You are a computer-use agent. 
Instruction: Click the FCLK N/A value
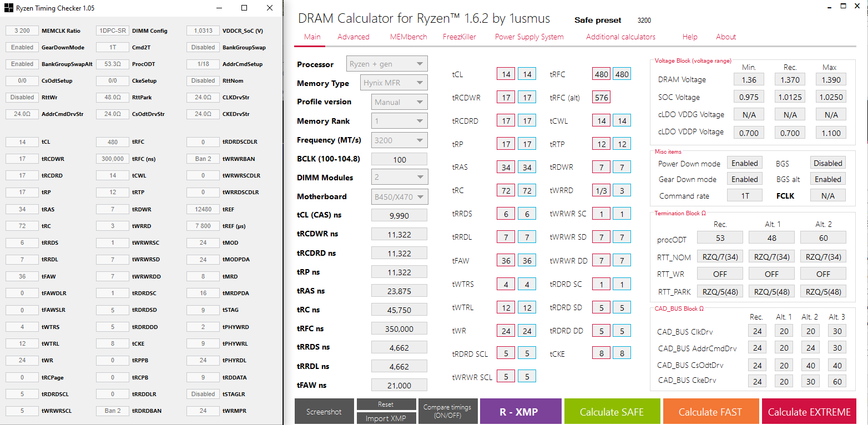[828, 195]
